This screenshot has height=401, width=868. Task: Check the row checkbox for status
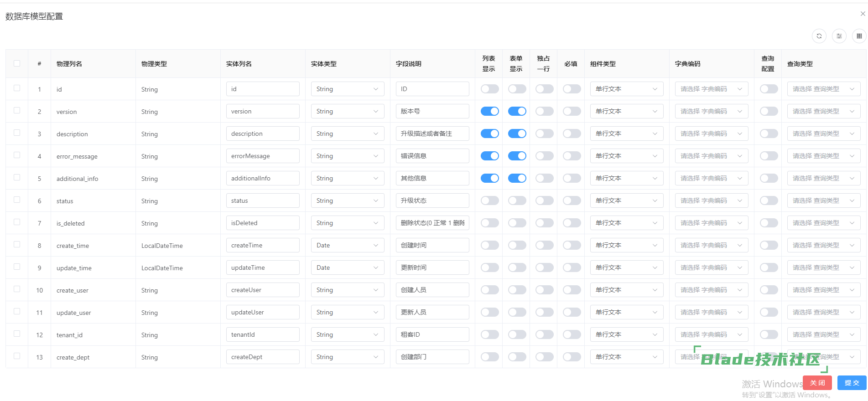tap(17, 200)
